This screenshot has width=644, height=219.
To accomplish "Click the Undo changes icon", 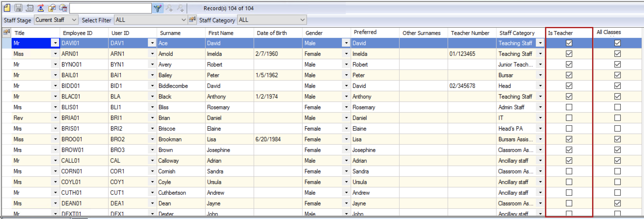I will (30, 8).
